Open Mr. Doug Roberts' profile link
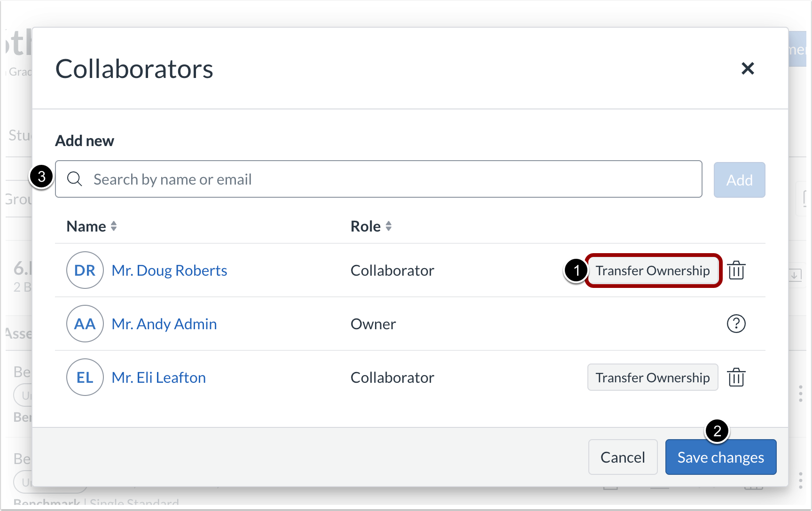The image size is (812, 511). [x=169, y=270]
